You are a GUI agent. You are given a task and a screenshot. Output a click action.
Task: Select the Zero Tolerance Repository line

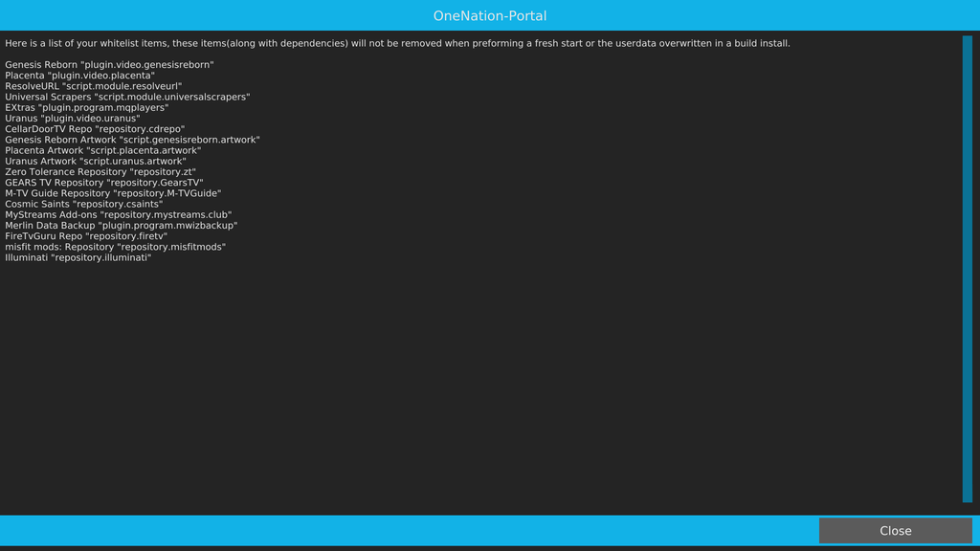coord(100,172)
